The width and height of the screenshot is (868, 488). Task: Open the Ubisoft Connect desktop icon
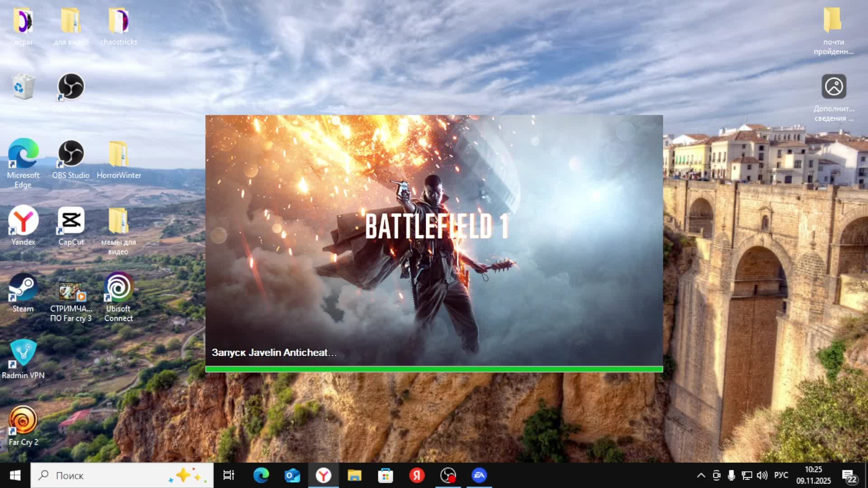(118, 287)
